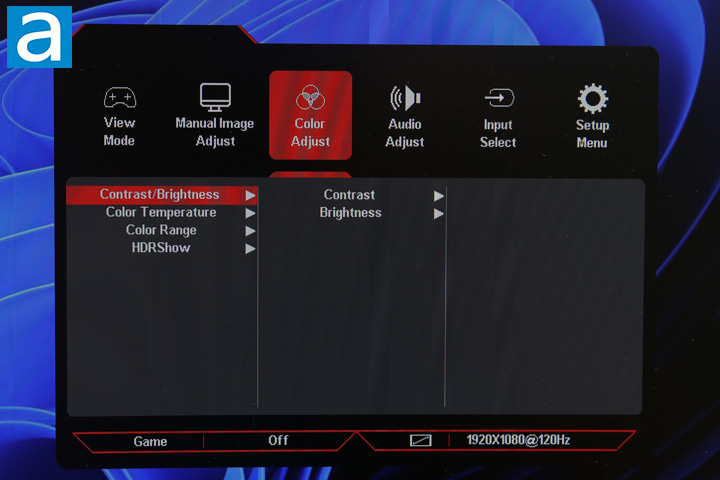Expand the arrow next to Color Range

click(x=250, y=231)
